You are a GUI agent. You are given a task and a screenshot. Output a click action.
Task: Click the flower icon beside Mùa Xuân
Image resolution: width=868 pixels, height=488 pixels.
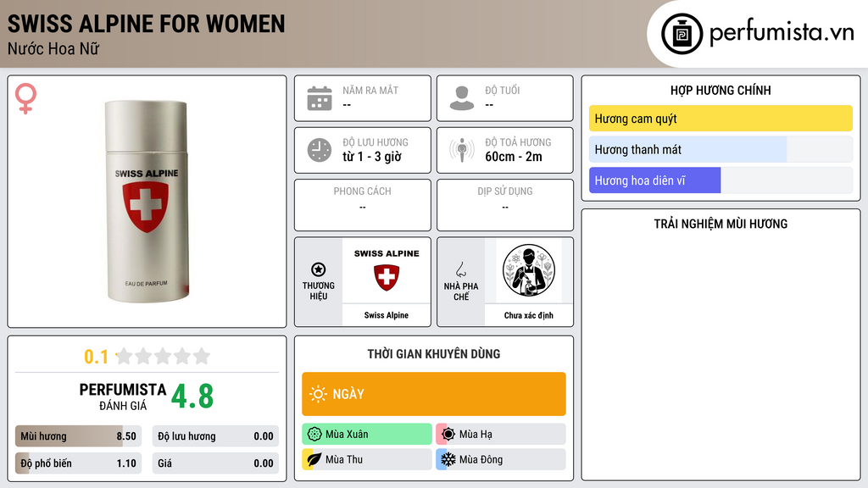(x=314, y=435)
